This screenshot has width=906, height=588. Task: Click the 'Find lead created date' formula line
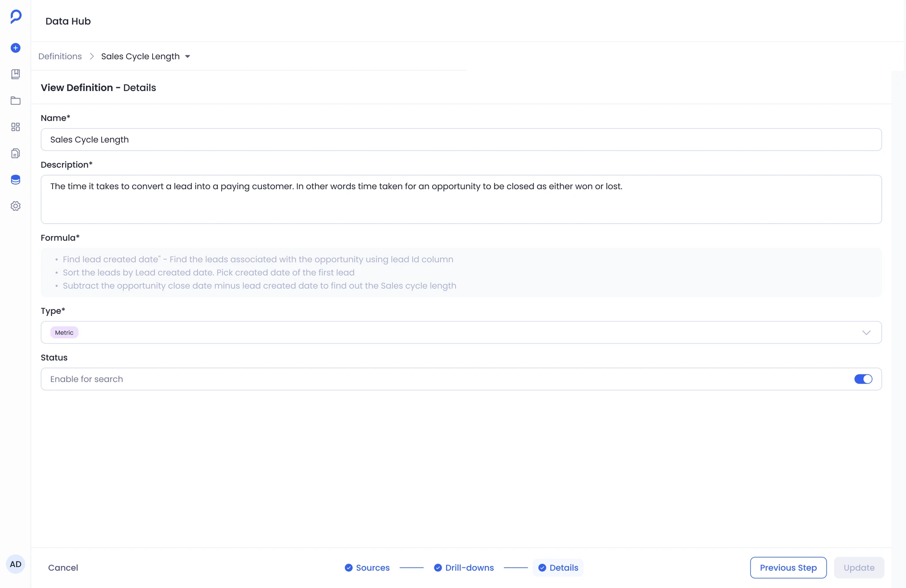tap(258, 260)
